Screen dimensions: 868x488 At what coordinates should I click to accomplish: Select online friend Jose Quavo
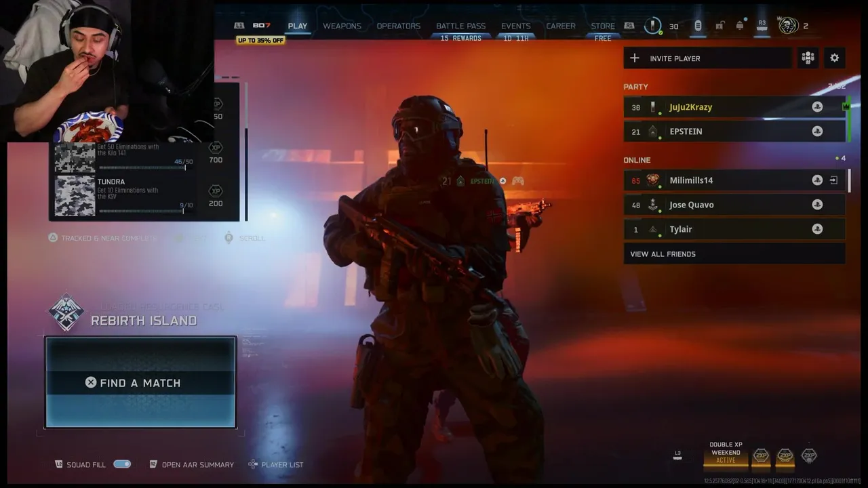734,205
